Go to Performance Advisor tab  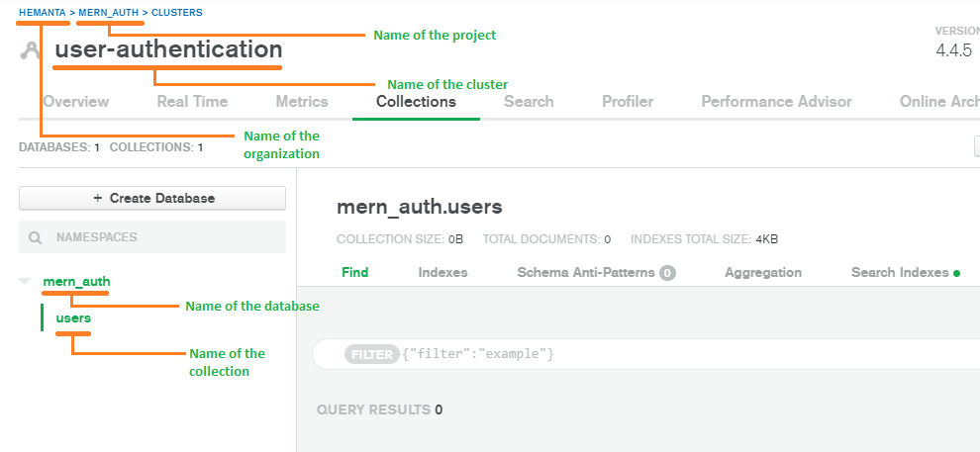pyautogui.click(x=776, y=101)
